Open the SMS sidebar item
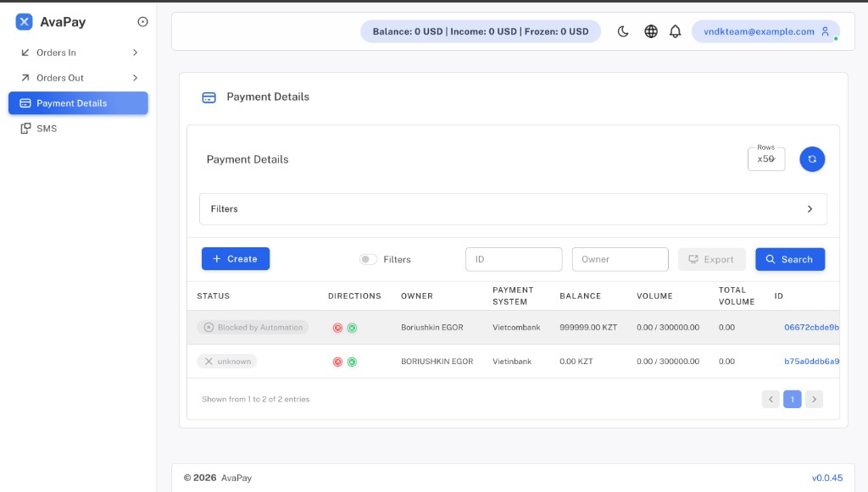Viewport: 868px width, 492px height. point(78,128)
